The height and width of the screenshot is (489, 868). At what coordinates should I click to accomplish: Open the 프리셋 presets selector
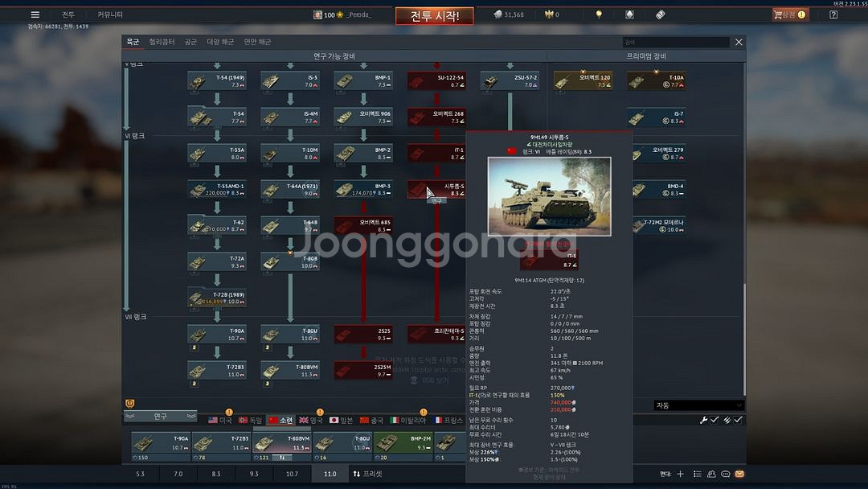(367, 474)
